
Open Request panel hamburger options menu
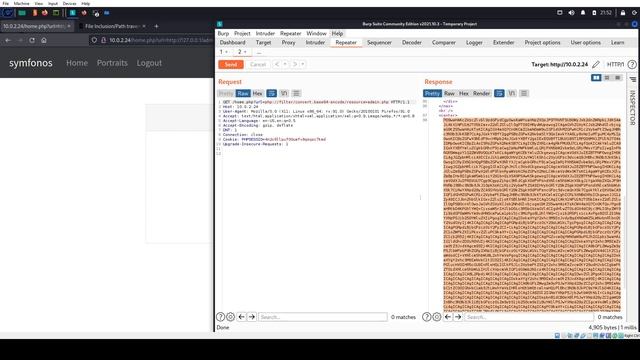point(296,93)
